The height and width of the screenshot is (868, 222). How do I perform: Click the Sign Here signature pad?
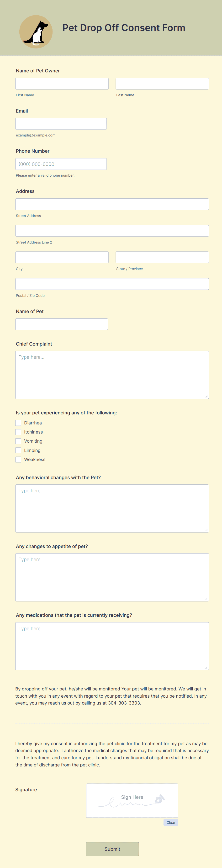[132, 800]
